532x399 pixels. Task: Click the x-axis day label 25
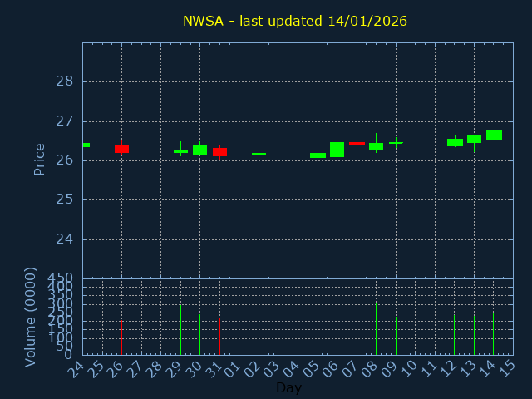click(x=96, y=369)
